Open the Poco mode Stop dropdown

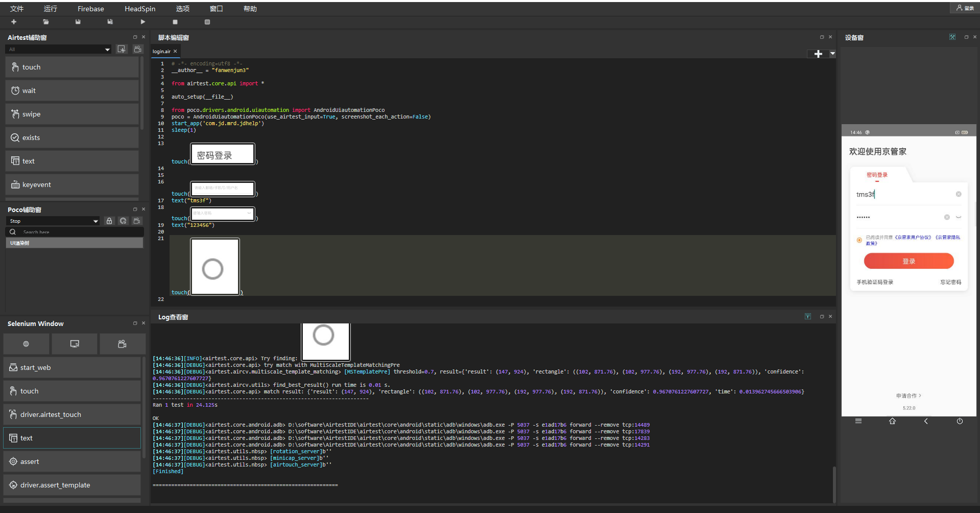53,221
